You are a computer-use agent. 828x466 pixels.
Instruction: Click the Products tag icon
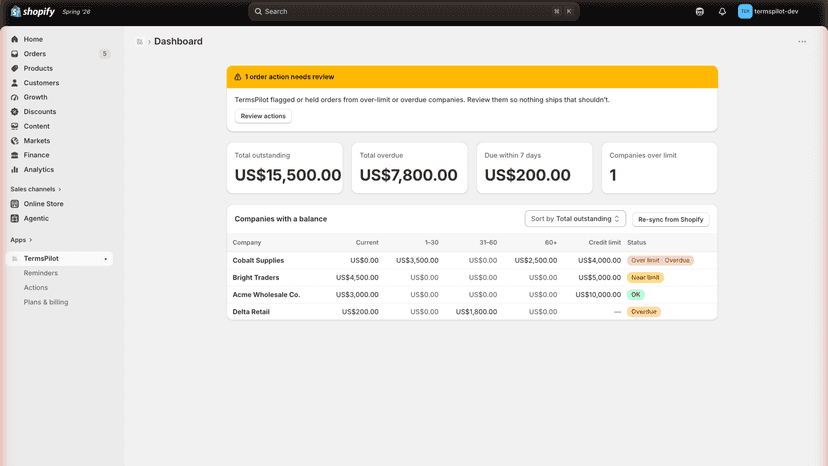coord(15,68)
